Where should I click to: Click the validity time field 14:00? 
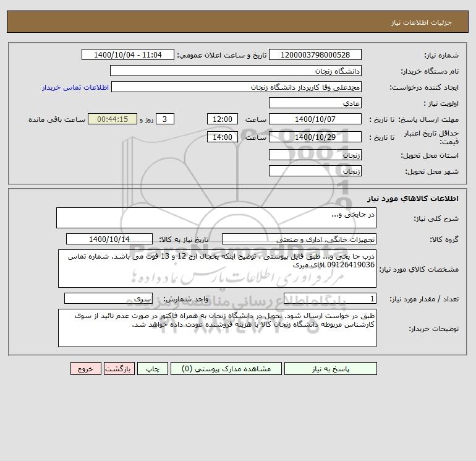click(x=223, y=137)
